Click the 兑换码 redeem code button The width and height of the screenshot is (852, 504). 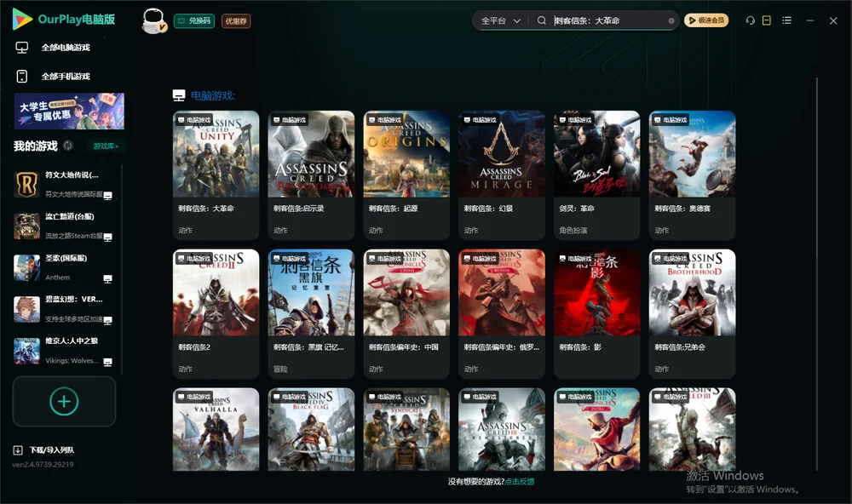(x=194, y=20)
